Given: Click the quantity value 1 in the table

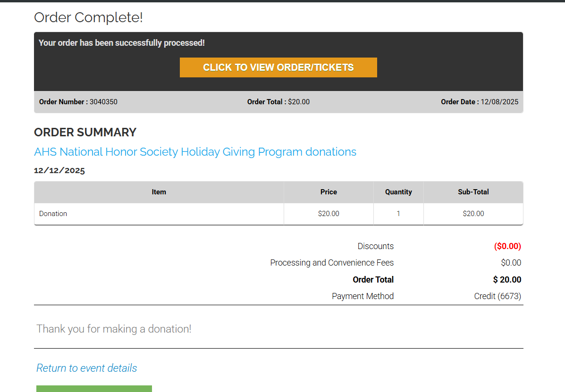Looking at the screenshot, I should pos(398,214).
